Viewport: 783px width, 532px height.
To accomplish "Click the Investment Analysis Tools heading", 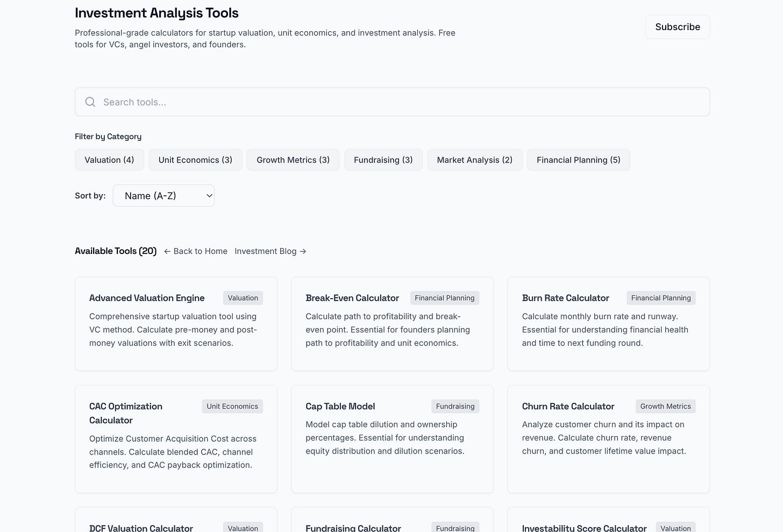I will coord(156,13).
